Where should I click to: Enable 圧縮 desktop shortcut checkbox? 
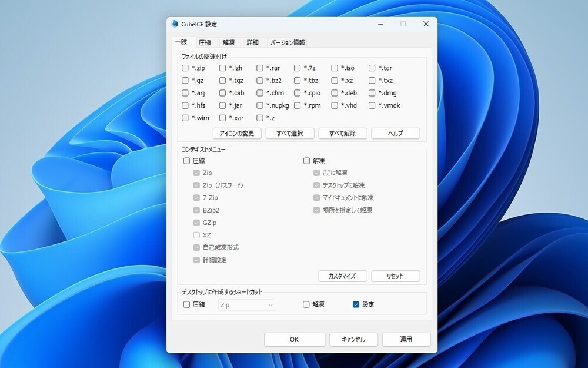(186, 304)
